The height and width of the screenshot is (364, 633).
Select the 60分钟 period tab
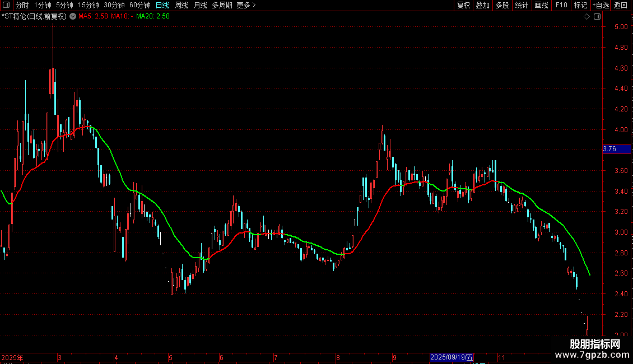140,5
